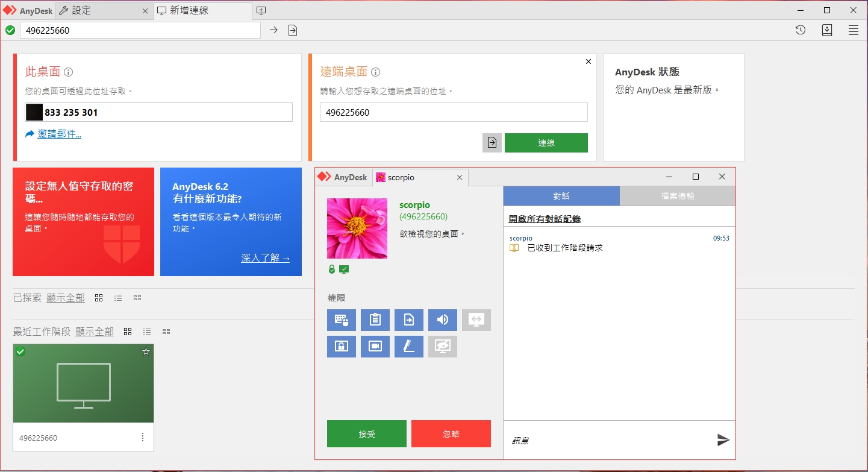This screenshot has width=868, height=472.
Task: Click the audio transmission permission icon
Action: [443, 320]
